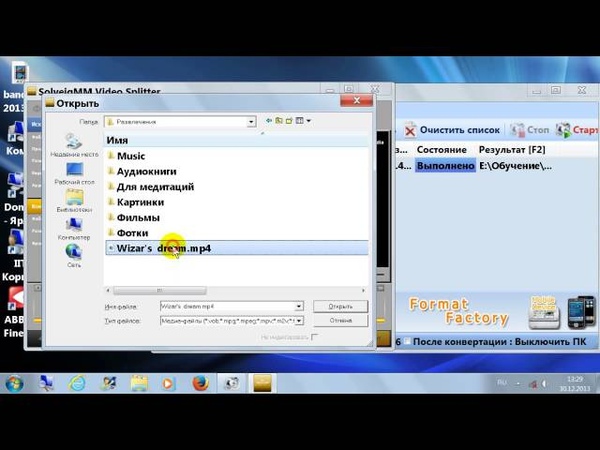Screen dimensions: 600x450
Task: Click the back navigation arrow icon
Action: (268, 121)
